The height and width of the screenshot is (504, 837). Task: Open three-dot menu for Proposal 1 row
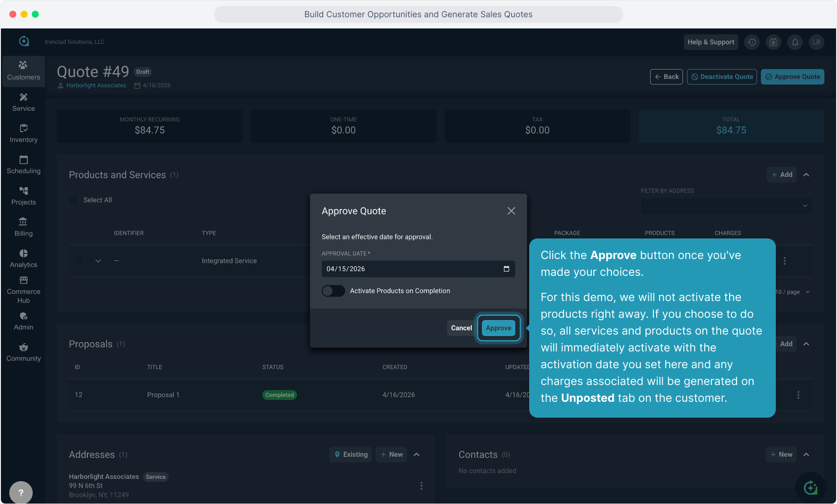coord(798,395)
